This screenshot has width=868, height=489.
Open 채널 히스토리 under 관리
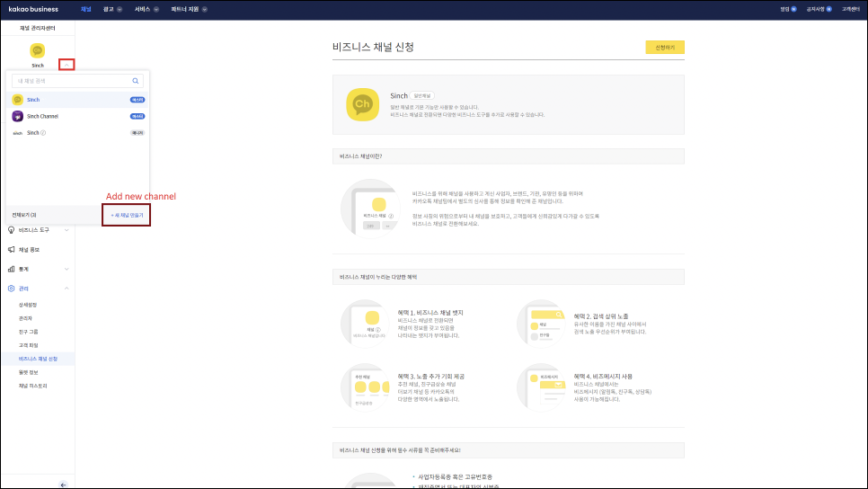(x=32, y=386)
